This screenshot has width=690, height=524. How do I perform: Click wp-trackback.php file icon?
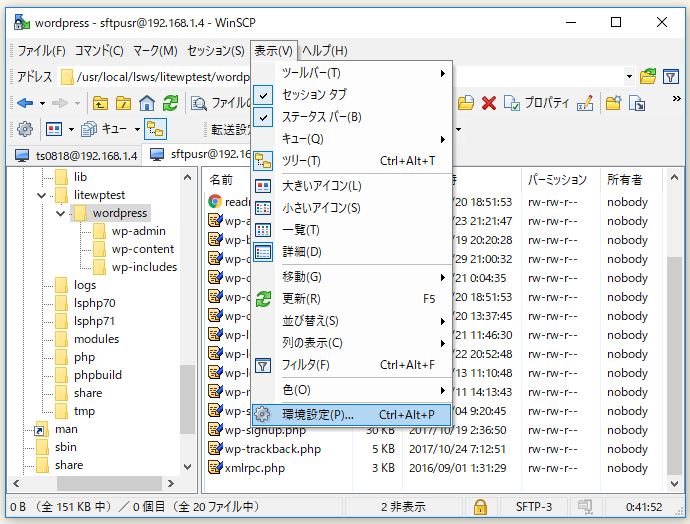tap(215, 448)
